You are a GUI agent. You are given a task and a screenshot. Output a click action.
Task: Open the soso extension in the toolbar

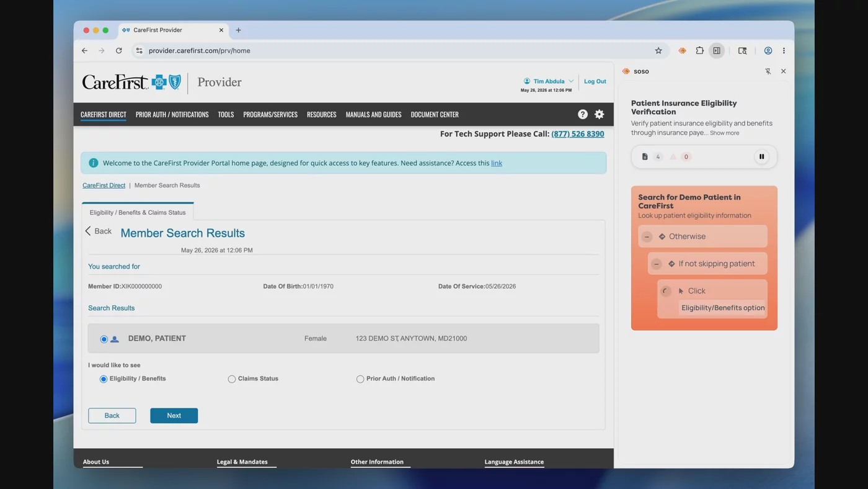tap(683, 51)
